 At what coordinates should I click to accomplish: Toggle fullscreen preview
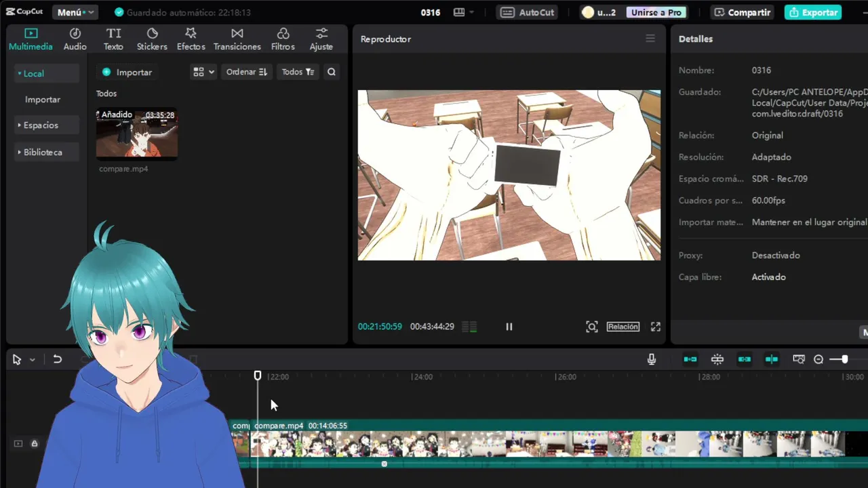(x=656, y=327)
